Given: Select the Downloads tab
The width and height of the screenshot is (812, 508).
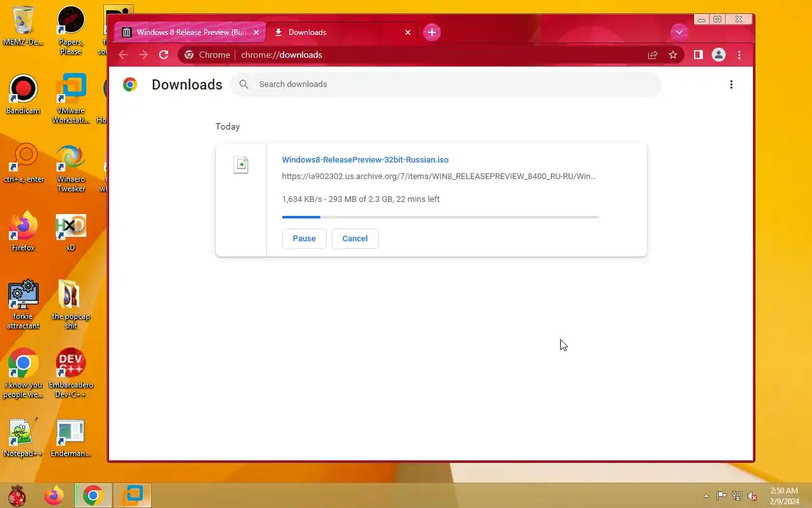Looking at the screenshot, I should pos(343,32).
